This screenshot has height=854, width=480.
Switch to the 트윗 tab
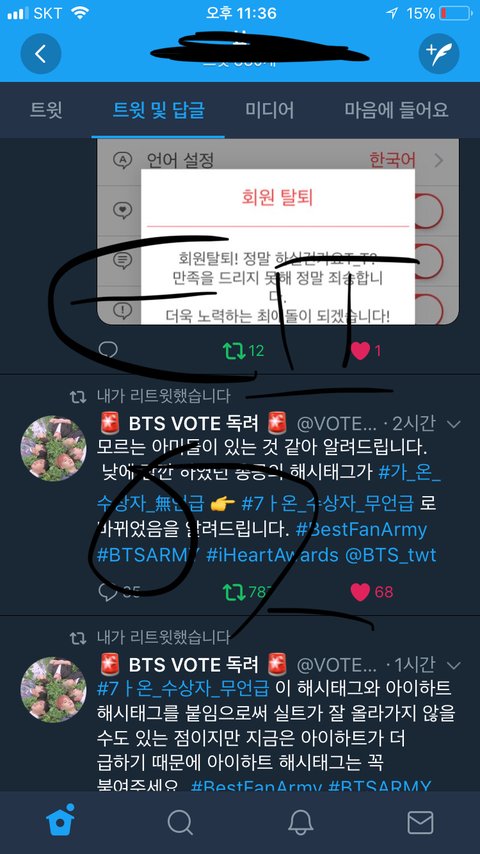click(46, 110)
